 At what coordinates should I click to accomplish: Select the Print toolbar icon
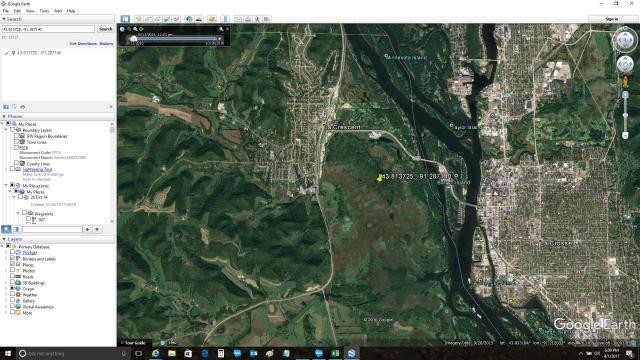pos(248,19)
